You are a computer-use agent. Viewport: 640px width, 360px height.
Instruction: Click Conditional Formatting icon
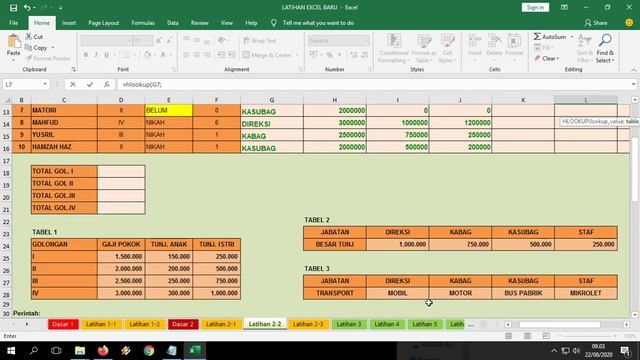pos(394,41)
